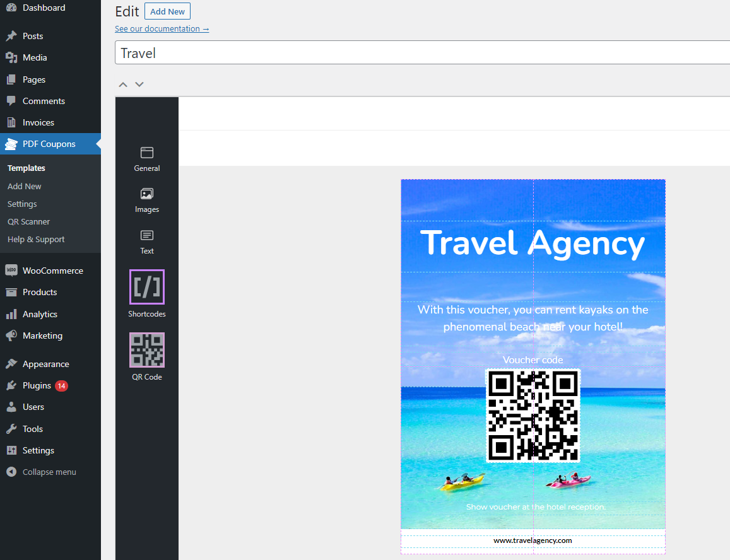Click the Posts pin icon
Viewport: 730px width, 560px height.
pyautogui.click(x=11, y=36)
